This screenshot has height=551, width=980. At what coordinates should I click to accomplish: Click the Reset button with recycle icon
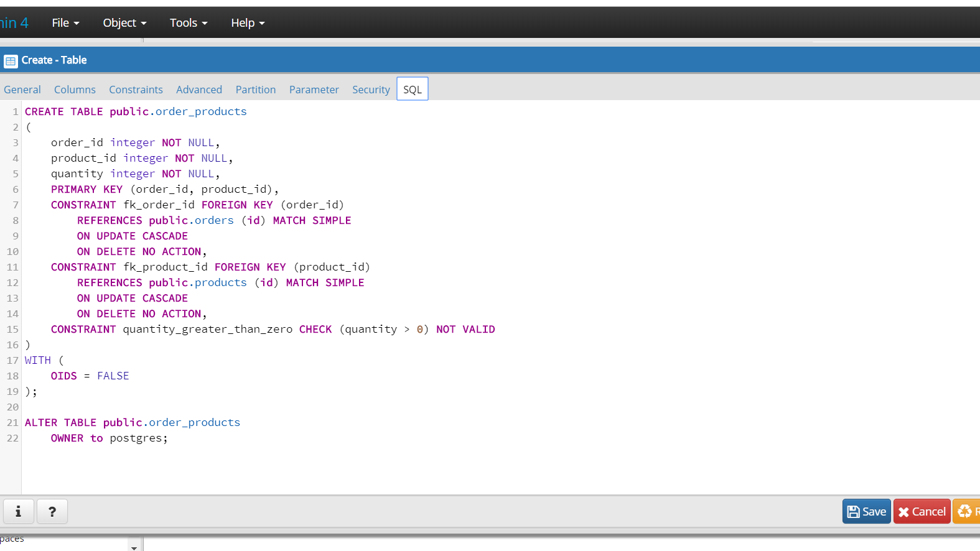tap(967, 511)
